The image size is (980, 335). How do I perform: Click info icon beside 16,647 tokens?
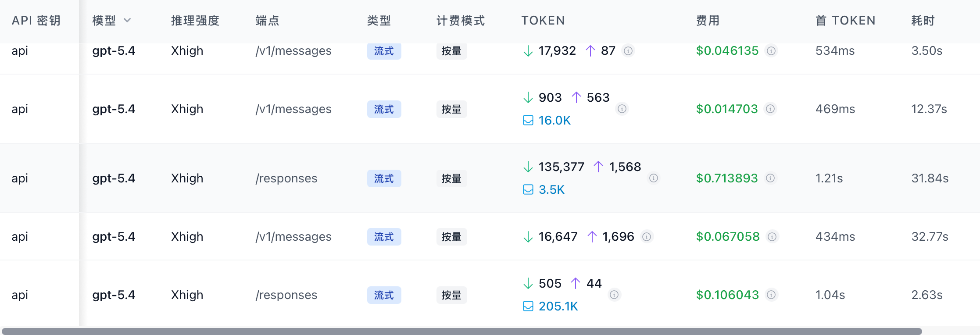(647, 237)
